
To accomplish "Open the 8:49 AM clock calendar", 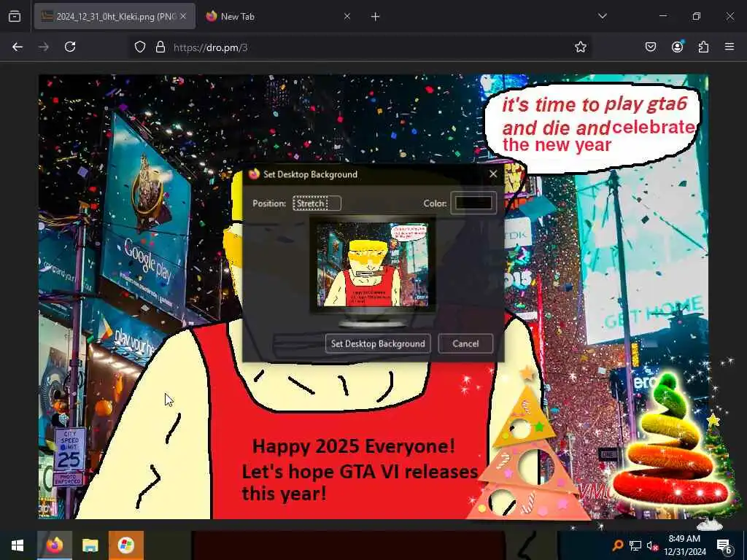I will (x=684, y=545).
